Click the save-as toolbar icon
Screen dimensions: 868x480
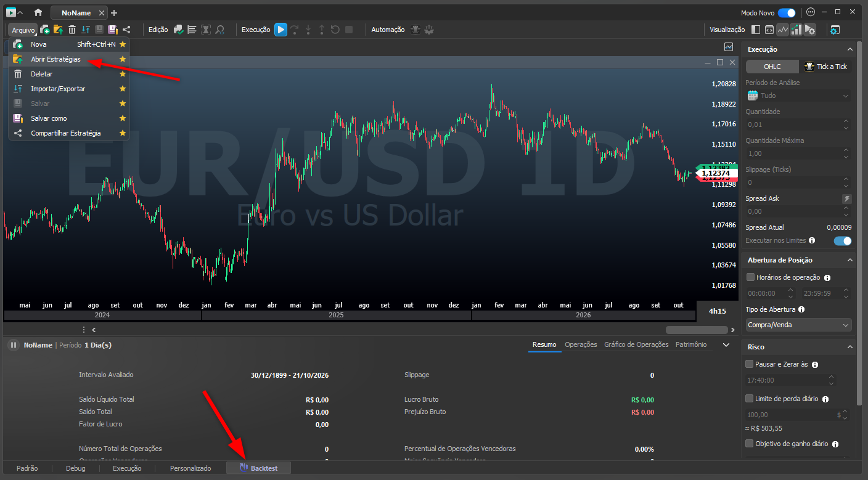[113, 29]
